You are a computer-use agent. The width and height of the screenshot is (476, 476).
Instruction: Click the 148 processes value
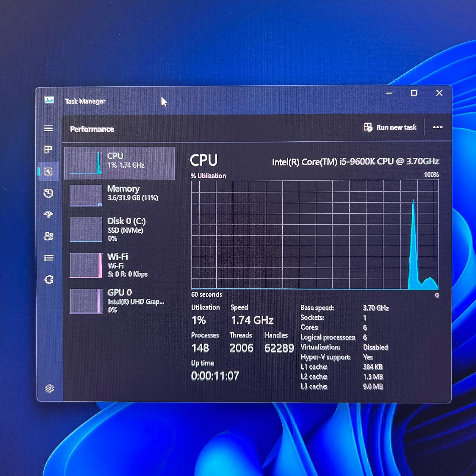click(x=200, y=348)
